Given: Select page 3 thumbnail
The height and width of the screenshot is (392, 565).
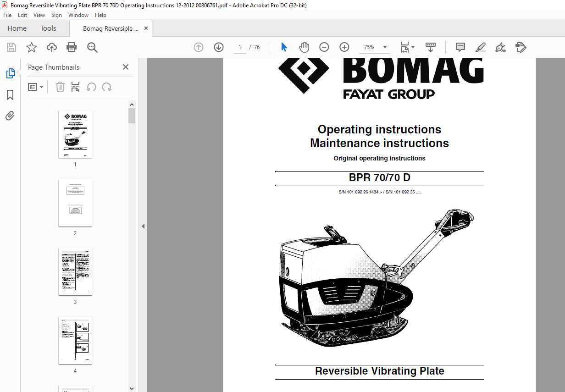Looking at the screenshot, I should [x=75, y=271].
